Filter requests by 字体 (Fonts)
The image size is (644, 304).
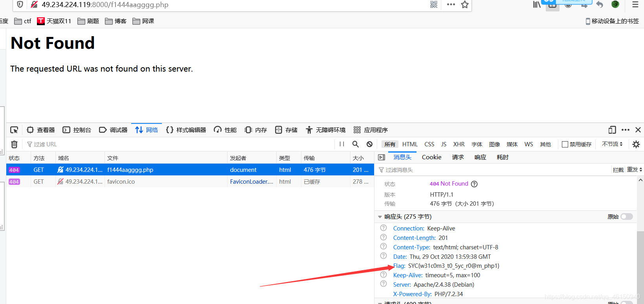click(x=477, y=144)
